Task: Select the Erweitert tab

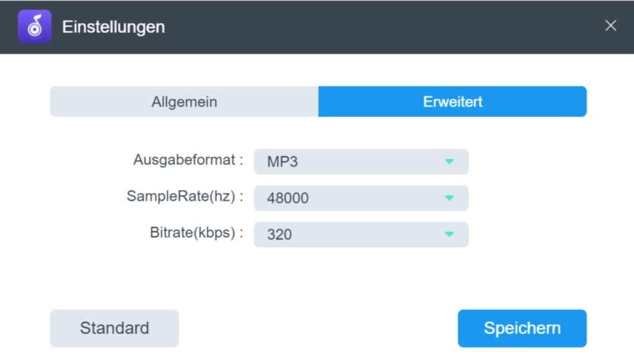Action: (453, 102)
